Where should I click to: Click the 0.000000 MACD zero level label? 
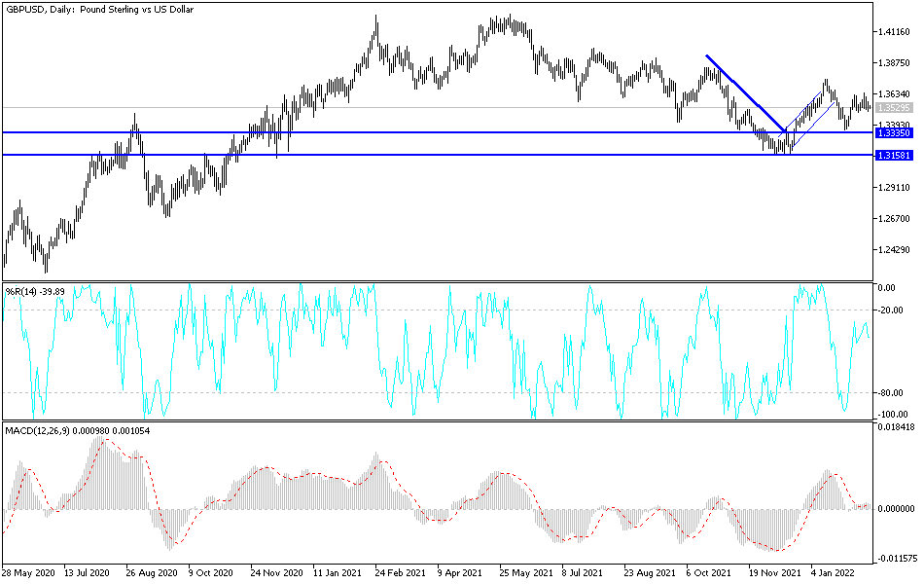(895, 507)
